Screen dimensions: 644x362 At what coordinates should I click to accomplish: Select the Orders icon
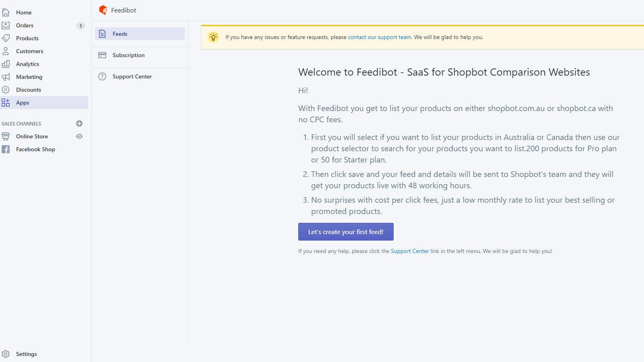coord(6,25)
